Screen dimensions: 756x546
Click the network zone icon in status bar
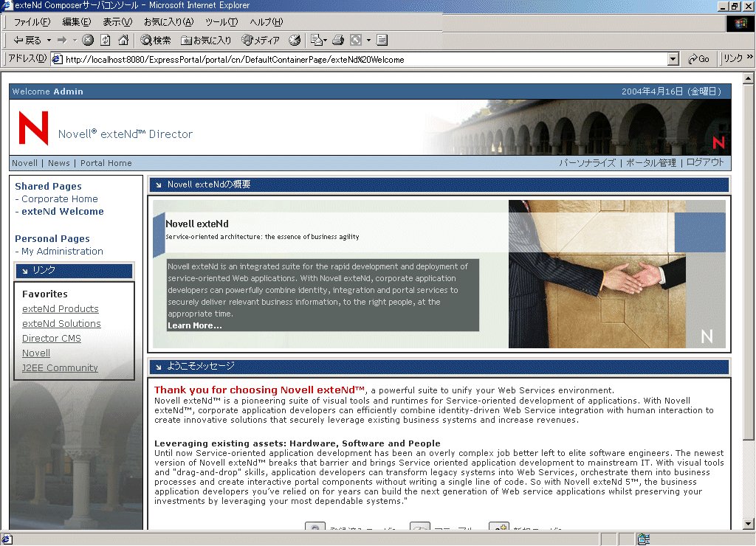pos(644,539)
